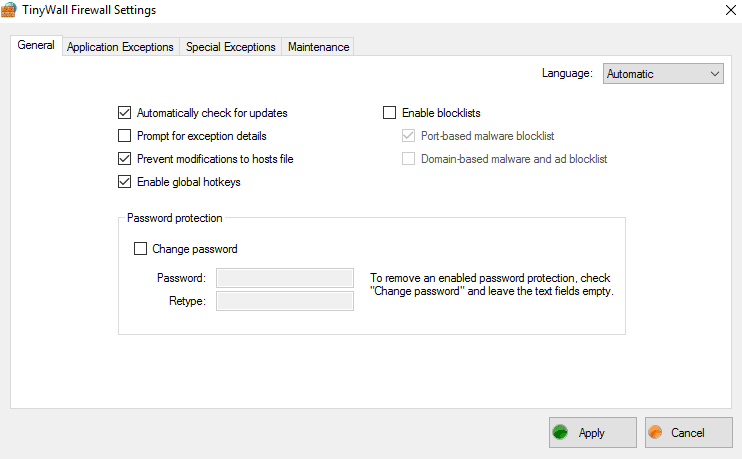Click the Retype password field
The image size is (742, 459).
click(x=285, y=301)
